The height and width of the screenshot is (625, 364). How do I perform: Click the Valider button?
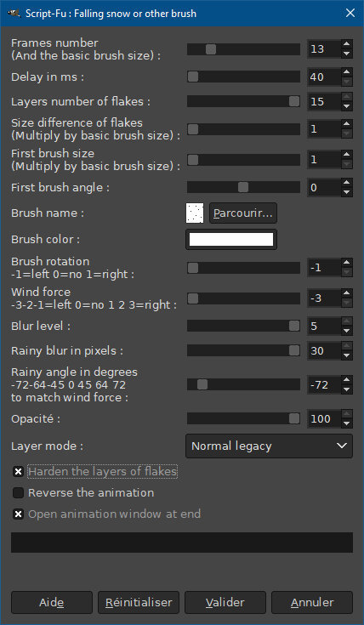click(225, 602)
